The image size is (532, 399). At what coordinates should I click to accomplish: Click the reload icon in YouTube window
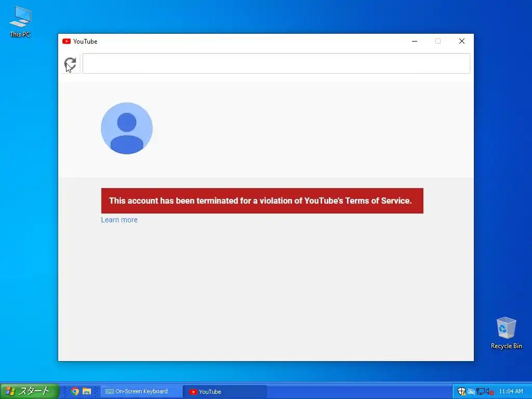pyautogui.click(x=70, y=63)
